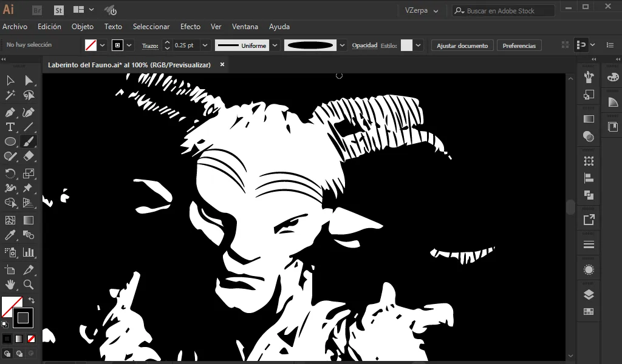Choose the Line Segment tool
The image size is (622, 364).
click(29, 127)
